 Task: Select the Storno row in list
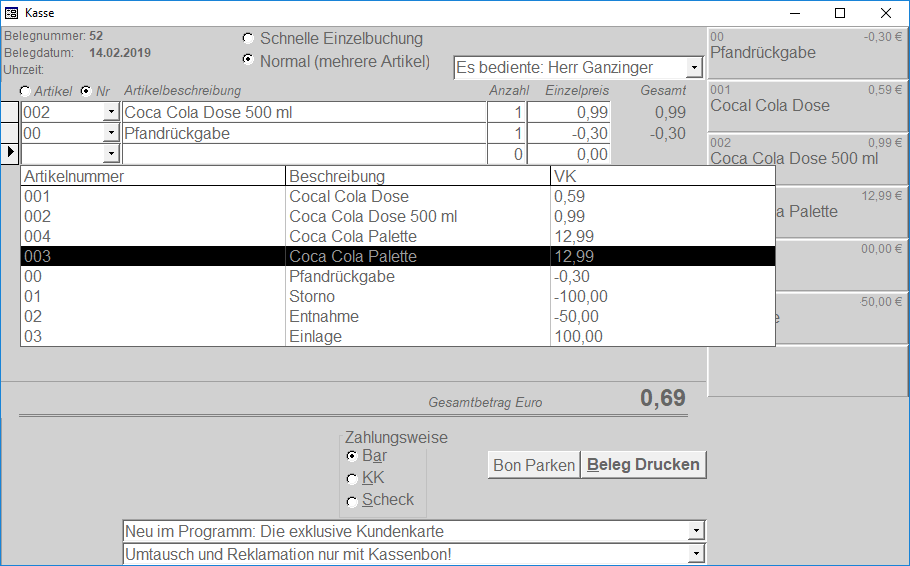click(398, 296)
